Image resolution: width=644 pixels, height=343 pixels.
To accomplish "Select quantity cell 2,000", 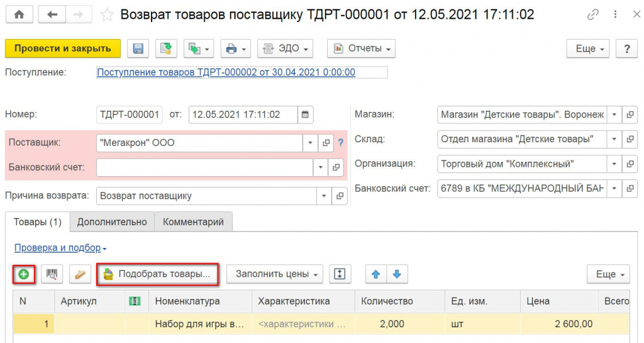I will coord(400,324).
